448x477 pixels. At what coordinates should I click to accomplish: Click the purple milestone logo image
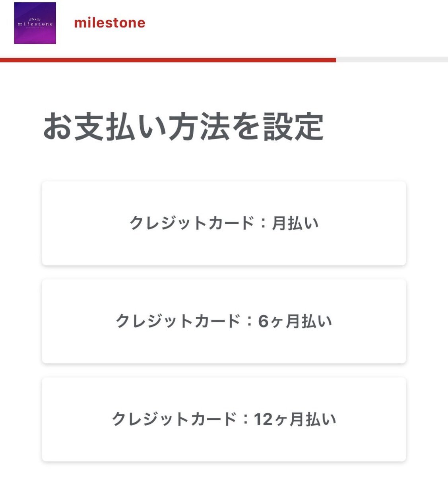(x=35, y=23)
